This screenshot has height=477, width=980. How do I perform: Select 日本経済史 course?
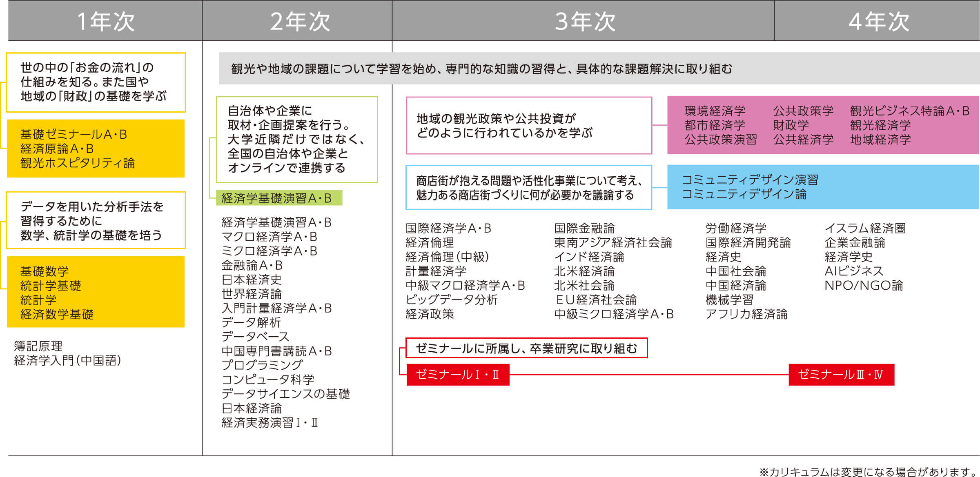coord(252,280)
